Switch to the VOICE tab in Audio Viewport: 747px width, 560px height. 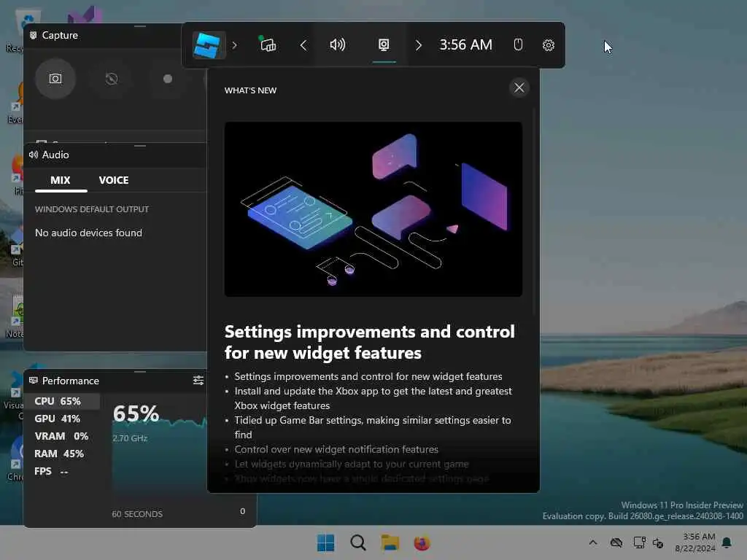click(114, 180)
